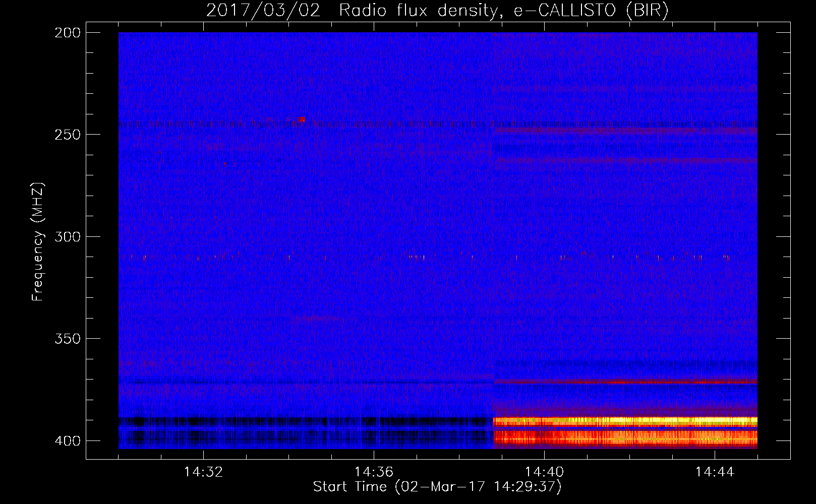The image size is (816, 504).
Task: Click the red-orange emission band near 400 MHz
Action: [x=625, y=439]
